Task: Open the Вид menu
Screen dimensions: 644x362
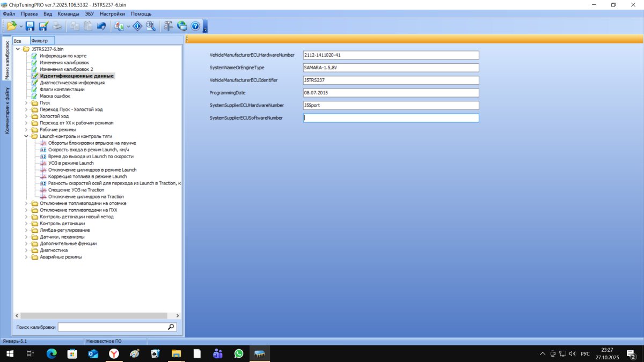Action: point(48,13)
